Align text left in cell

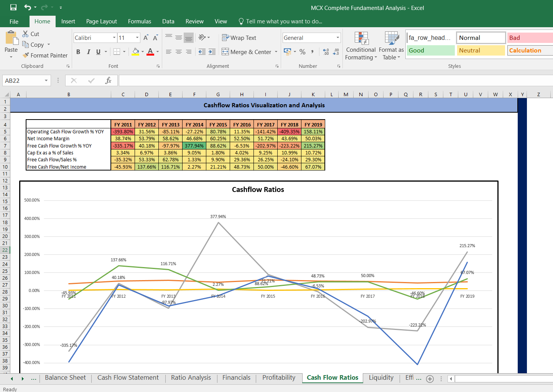click(169, 52)
